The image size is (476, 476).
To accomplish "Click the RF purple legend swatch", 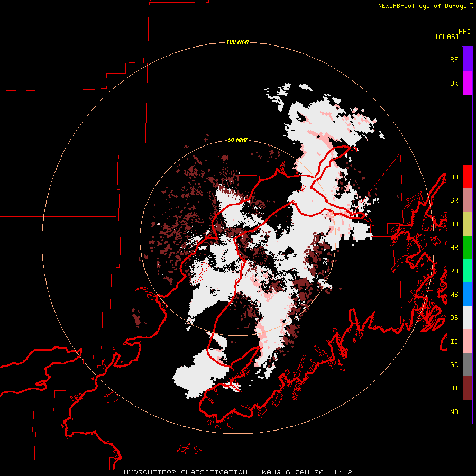I will [467, 59].
